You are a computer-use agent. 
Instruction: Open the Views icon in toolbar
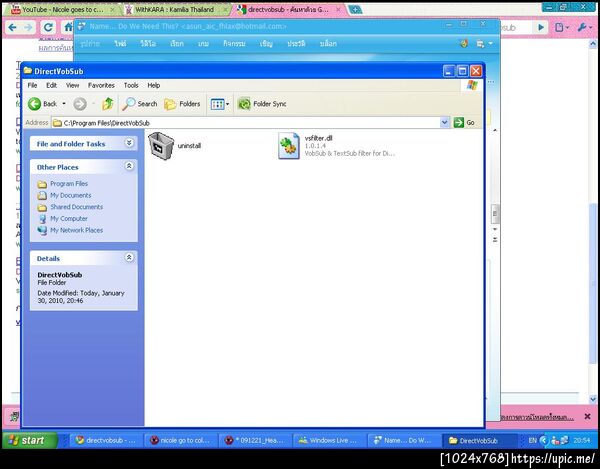pyautogui.click(x=220, y=104)
